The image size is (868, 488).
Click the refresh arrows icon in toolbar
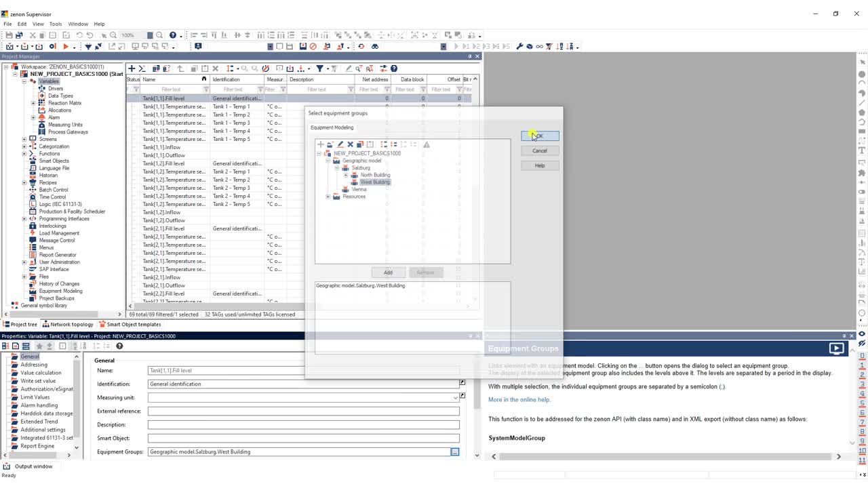(x=361, y=46)
